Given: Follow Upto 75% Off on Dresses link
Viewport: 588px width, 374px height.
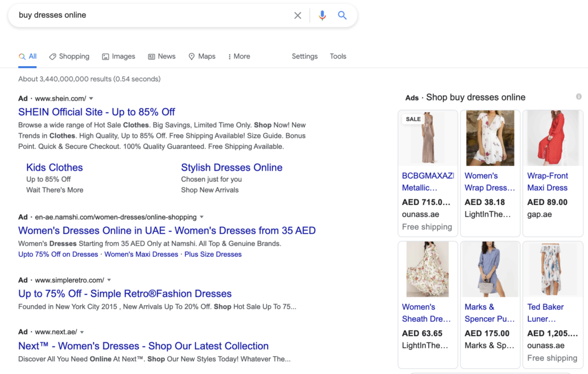Looking at the screenshot, I should pos(58,255).
